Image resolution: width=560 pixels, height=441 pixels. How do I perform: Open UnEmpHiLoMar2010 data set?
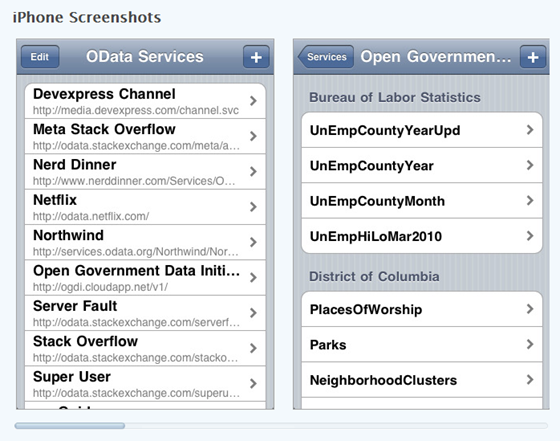tap(422, 236)
